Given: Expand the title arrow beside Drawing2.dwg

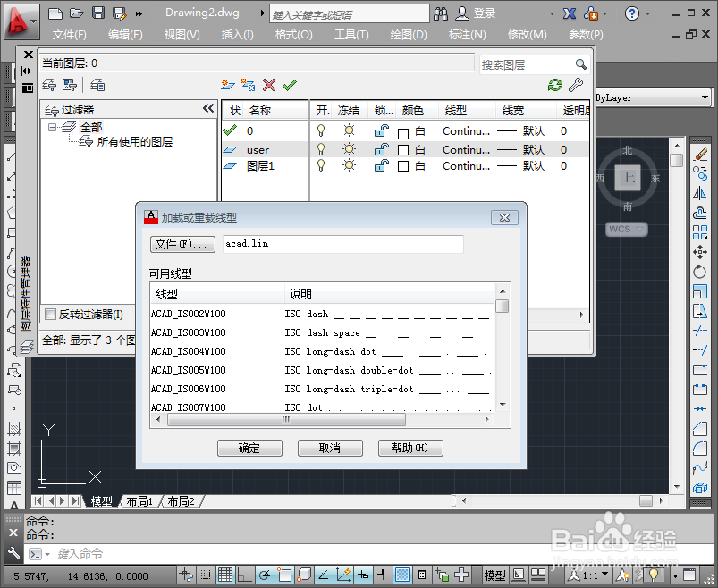Looking at the screenshot, I should pos(262,13).
